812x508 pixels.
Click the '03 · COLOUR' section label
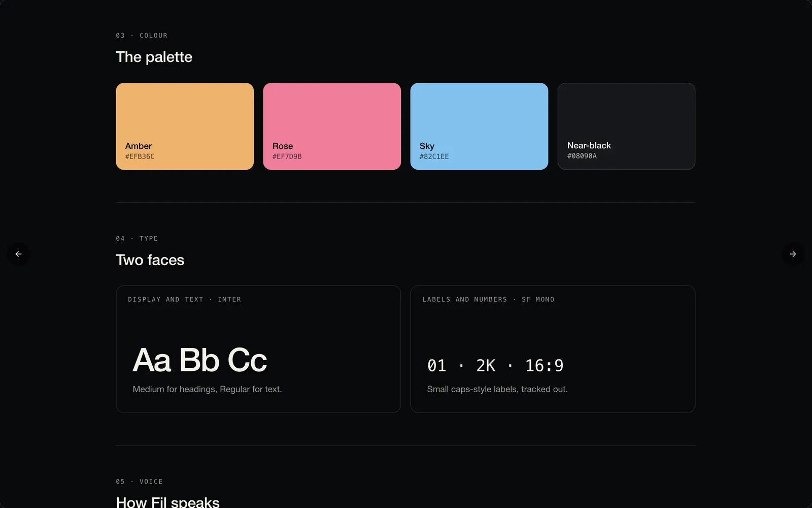click(x=142, y=36)
